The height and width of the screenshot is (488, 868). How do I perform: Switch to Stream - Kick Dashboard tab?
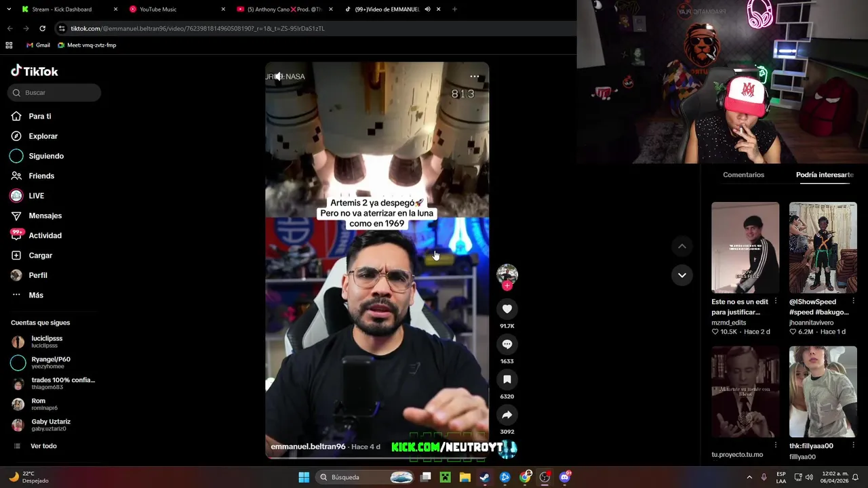pos(68,9)
